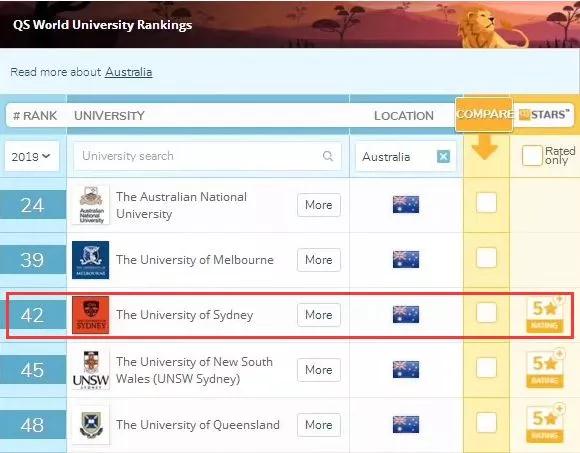Check compare box for Australian National University
The image size is (580, 453).
(x=486, y=203)
